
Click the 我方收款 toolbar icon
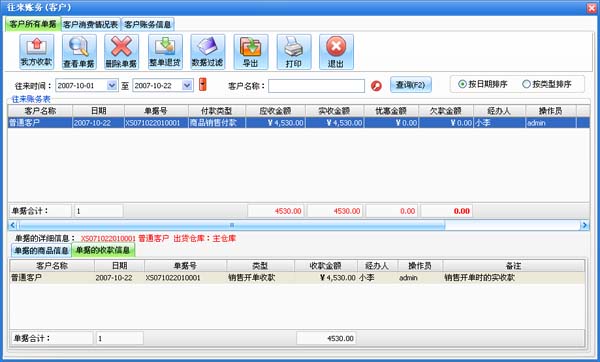point(36,52)
